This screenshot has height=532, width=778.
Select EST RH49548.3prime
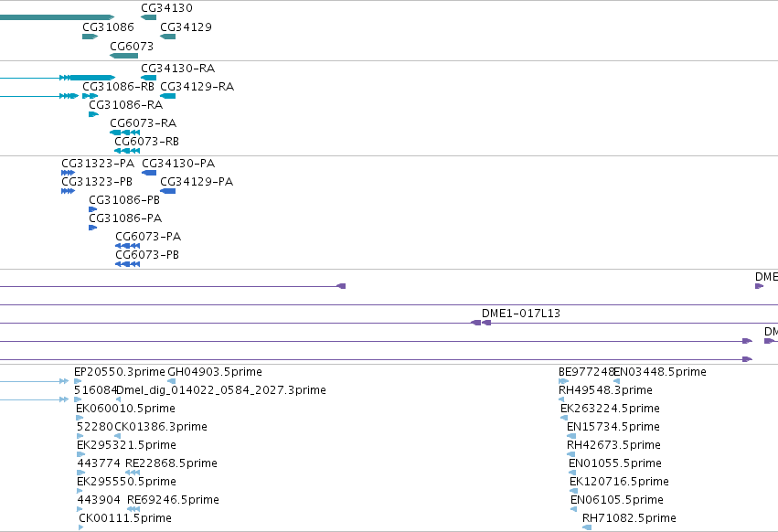(x=561, y=399)
